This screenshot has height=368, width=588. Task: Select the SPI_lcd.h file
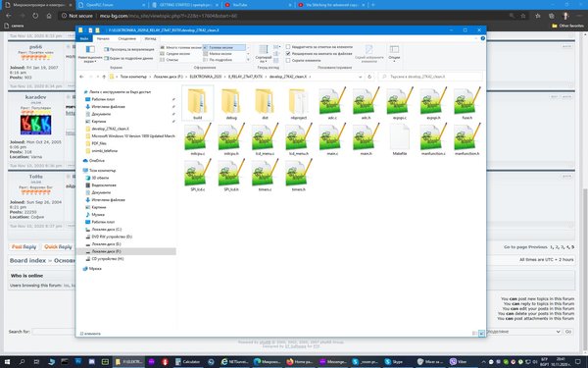point(231,175)
